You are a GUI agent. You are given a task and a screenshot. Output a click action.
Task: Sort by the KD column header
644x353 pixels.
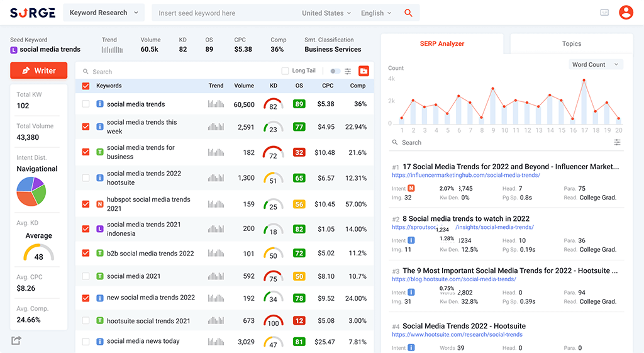click(x=274, y=86)
